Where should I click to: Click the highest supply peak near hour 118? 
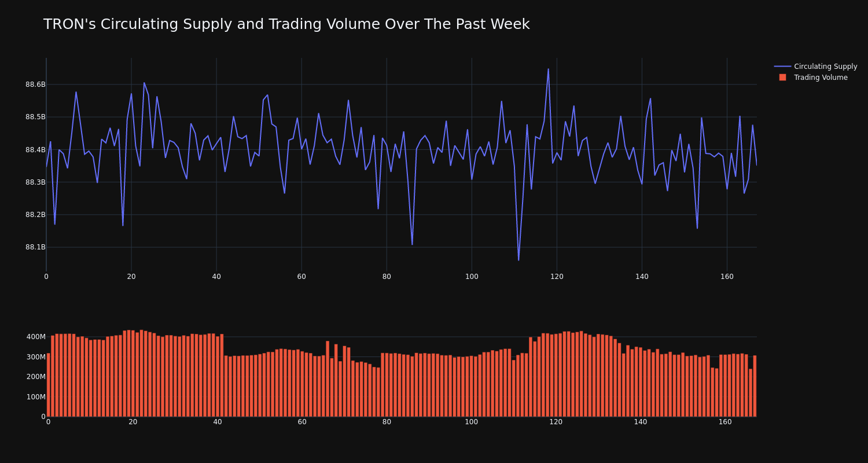coord(549,69)
